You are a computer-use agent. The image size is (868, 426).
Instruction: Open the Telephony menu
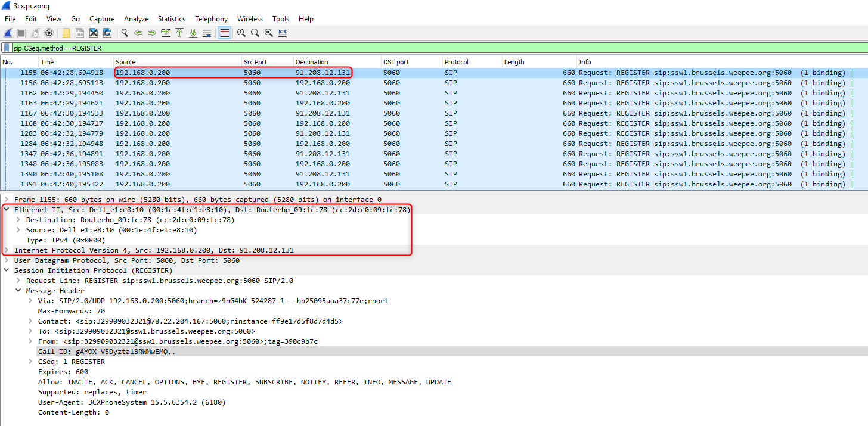tap(211, 19)
